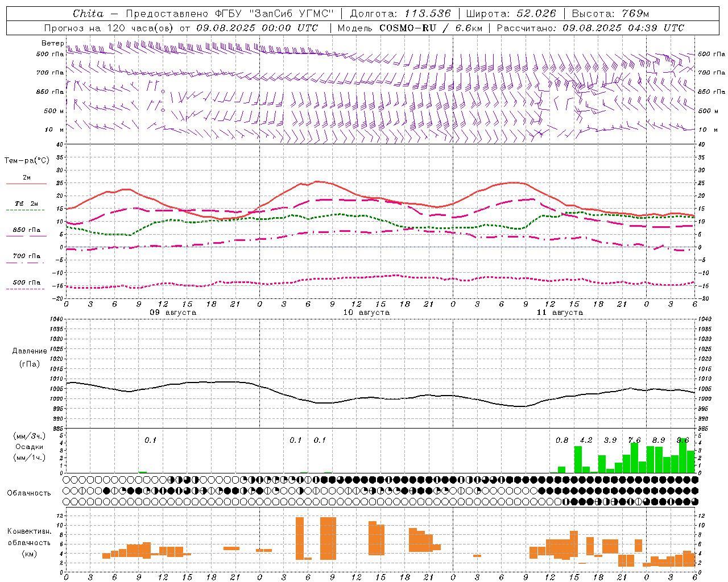
Task: Click the dash-dot 700 гПа temperature legend line
Action: pos(26,263)
